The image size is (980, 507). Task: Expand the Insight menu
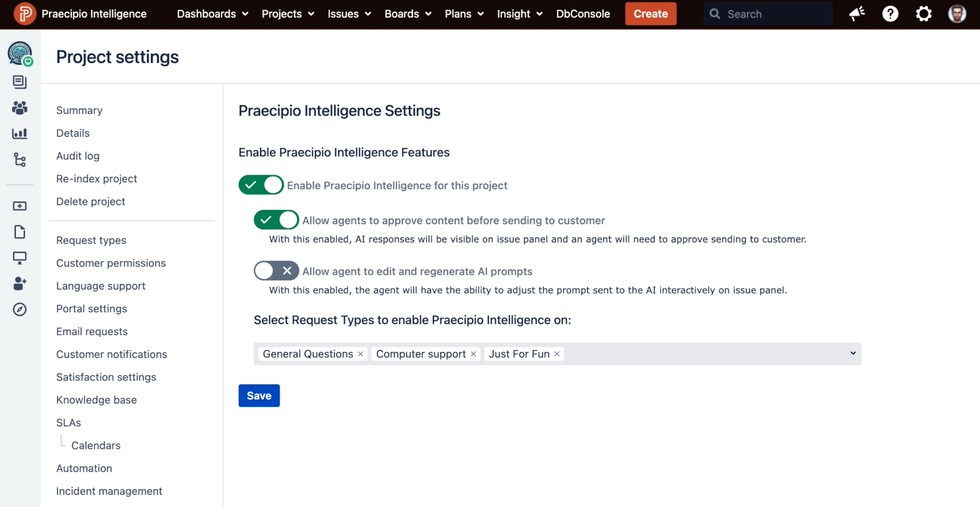pos(520,13)
